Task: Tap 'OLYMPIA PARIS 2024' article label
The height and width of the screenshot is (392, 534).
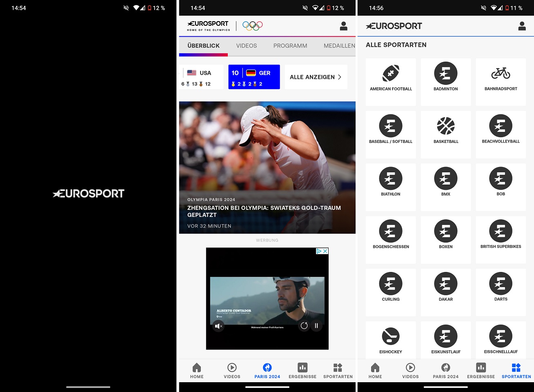Action: (211, 200)
